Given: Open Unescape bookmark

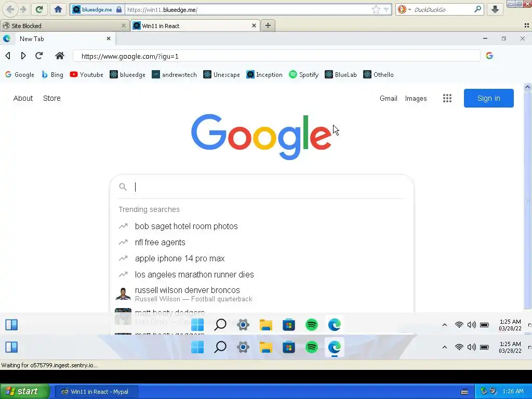Looking at the screenshot, I should (x=221, y=75).
